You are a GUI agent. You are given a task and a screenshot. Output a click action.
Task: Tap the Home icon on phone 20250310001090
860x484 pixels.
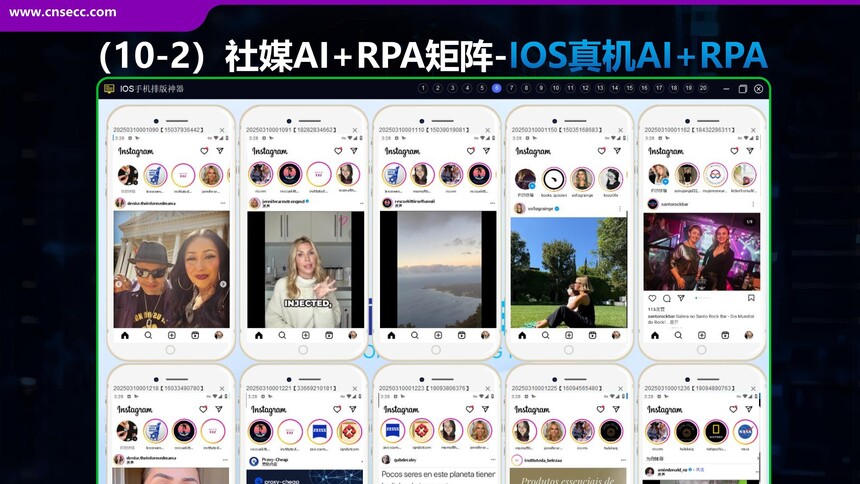coord(125,335)
